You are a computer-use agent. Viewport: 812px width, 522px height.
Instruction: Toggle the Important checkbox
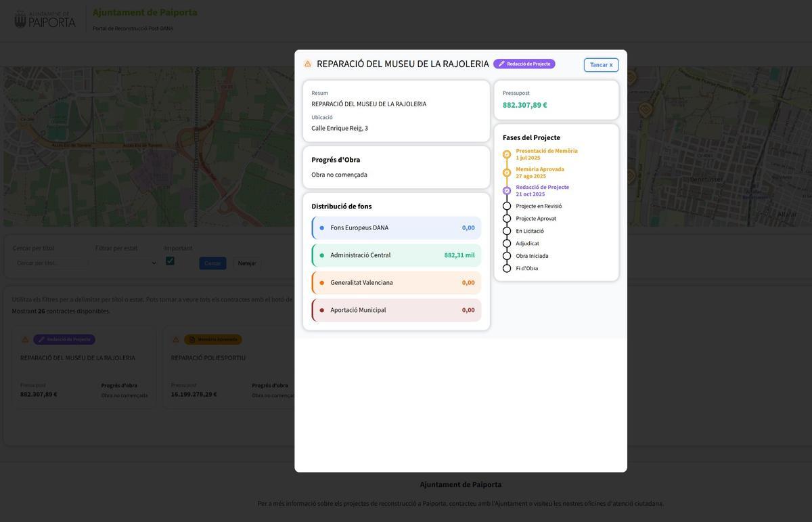tap(170, 261)
